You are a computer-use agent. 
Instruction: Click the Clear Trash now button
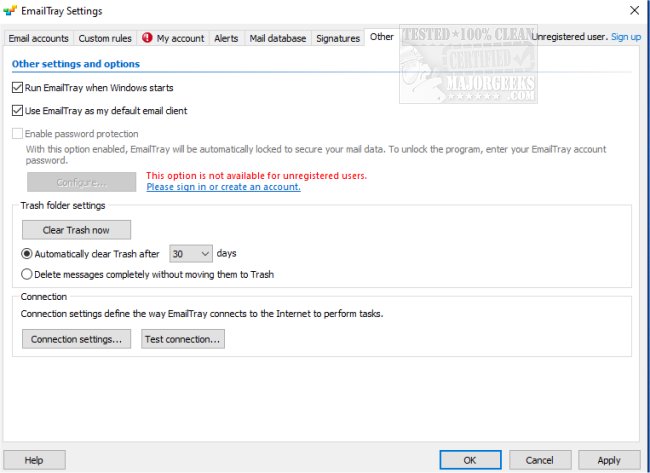(x=76, y=230)
